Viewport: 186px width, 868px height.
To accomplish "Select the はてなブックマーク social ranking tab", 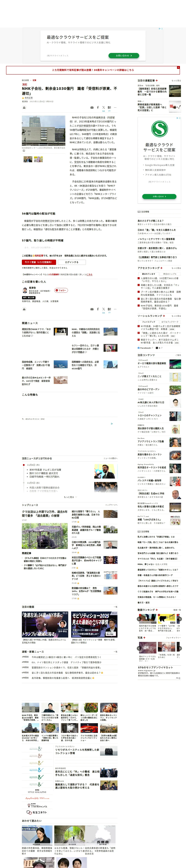I will 170,322.
